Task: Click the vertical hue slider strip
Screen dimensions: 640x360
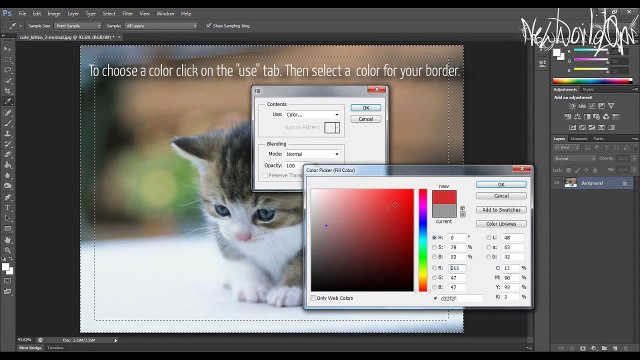Action: pos(423,240)
